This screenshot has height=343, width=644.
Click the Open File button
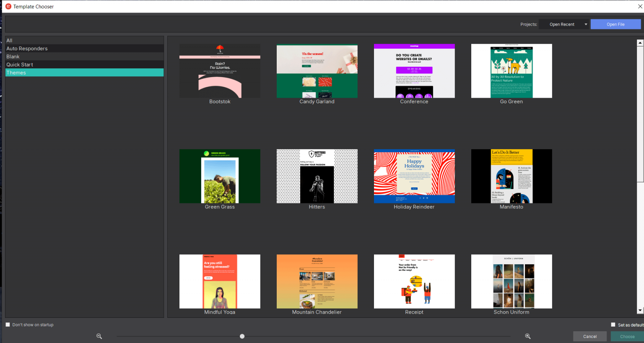[x=615, y=24]
